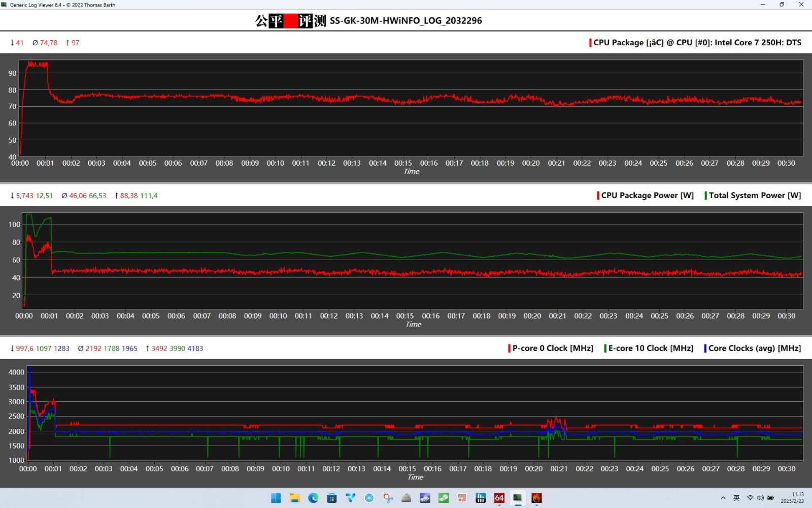Click the power maximum value 111,4
This screenshot has width=812, height=508.
click(149, 196)
